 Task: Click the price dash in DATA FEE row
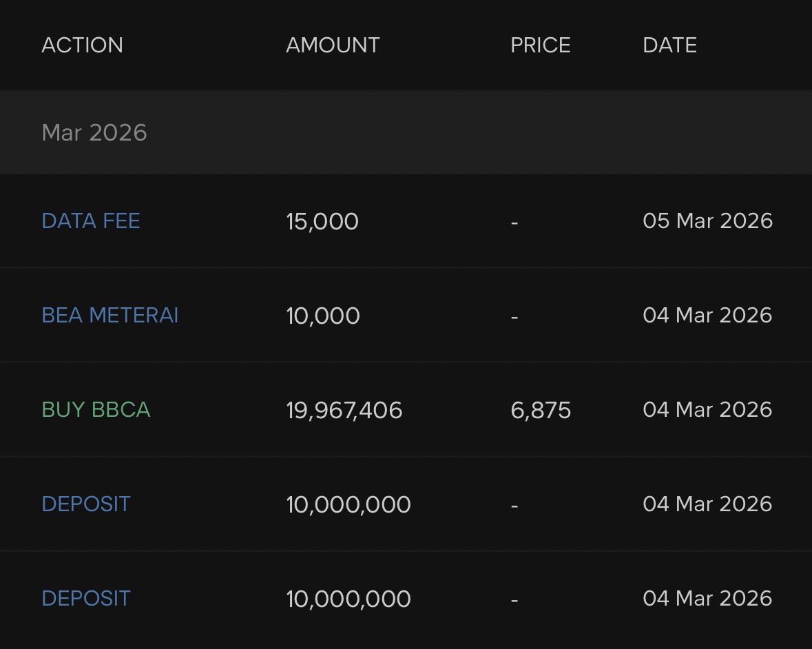coord(514,222)
